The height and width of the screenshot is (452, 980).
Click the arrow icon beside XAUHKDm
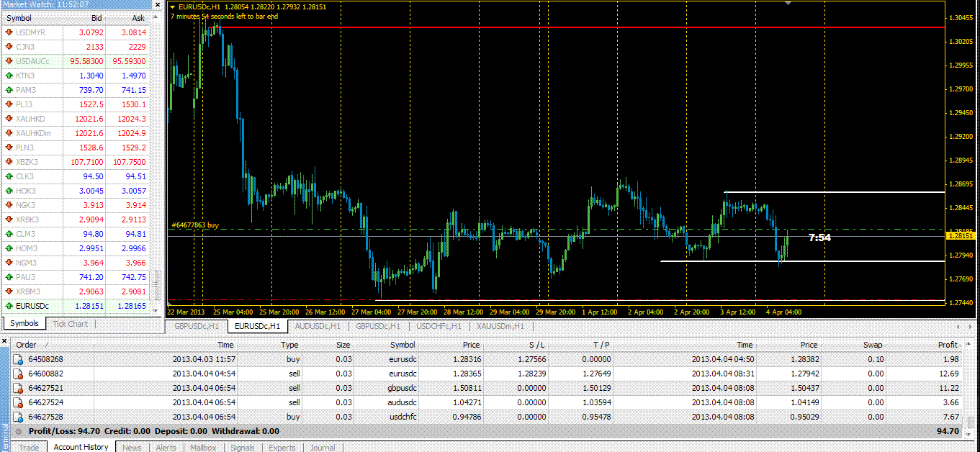(x=9, y=133)
